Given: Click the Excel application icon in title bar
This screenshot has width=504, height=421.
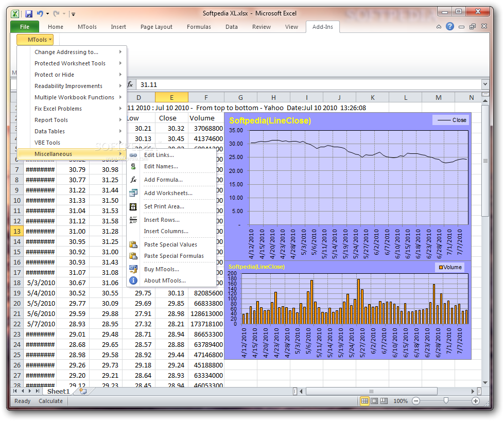Looking at the screenshot, I should 15,14.
